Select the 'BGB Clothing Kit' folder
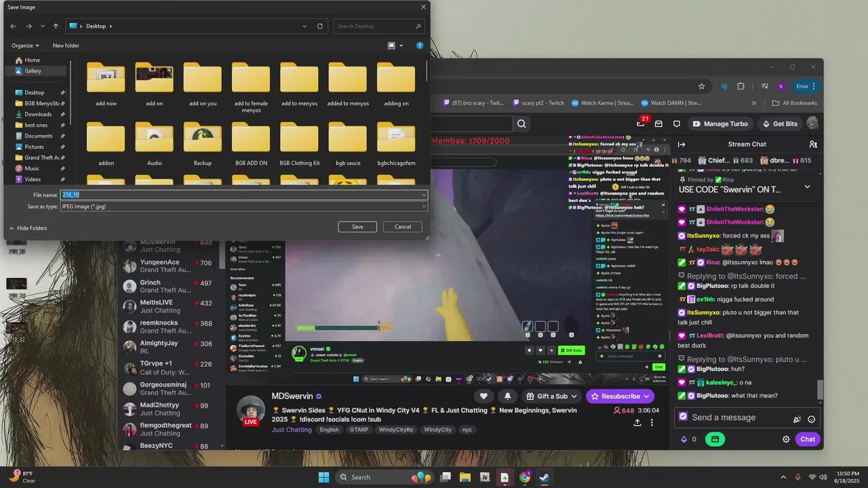The height and width of the screenshot is (488, 868). pos(299,144)
